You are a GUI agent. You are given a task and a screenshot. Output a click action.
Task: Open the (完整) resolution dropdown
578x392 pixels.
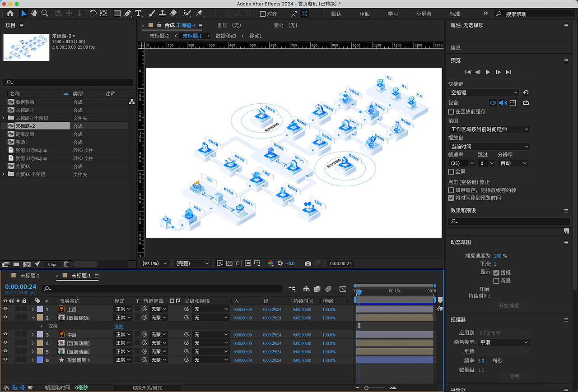pos(192,263)
